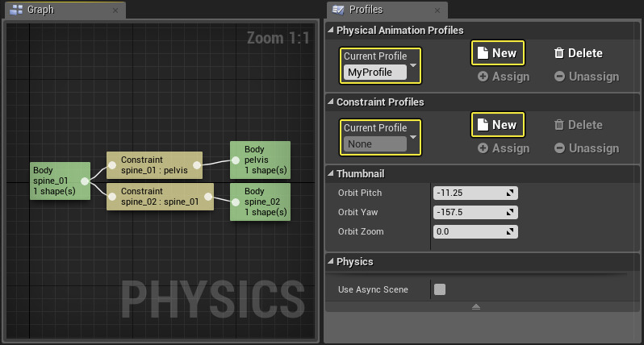Switch to the Graph tab
This screenshot has height=345, width=644.
[40, 10]
